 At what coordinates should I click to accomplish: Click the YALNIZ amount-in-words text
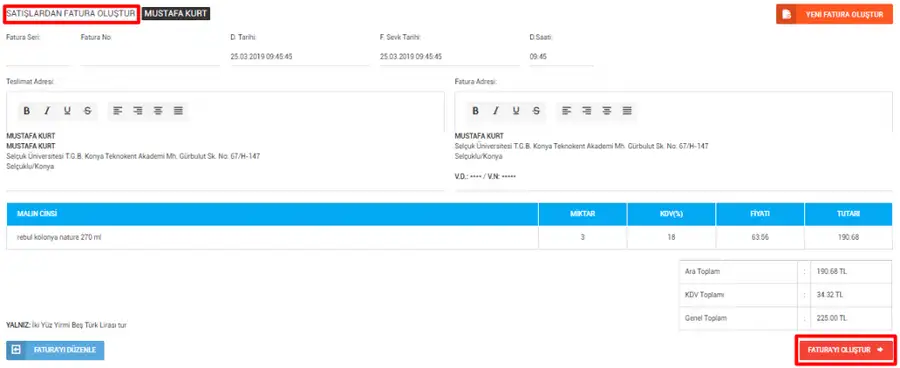[x=66, y=325]
